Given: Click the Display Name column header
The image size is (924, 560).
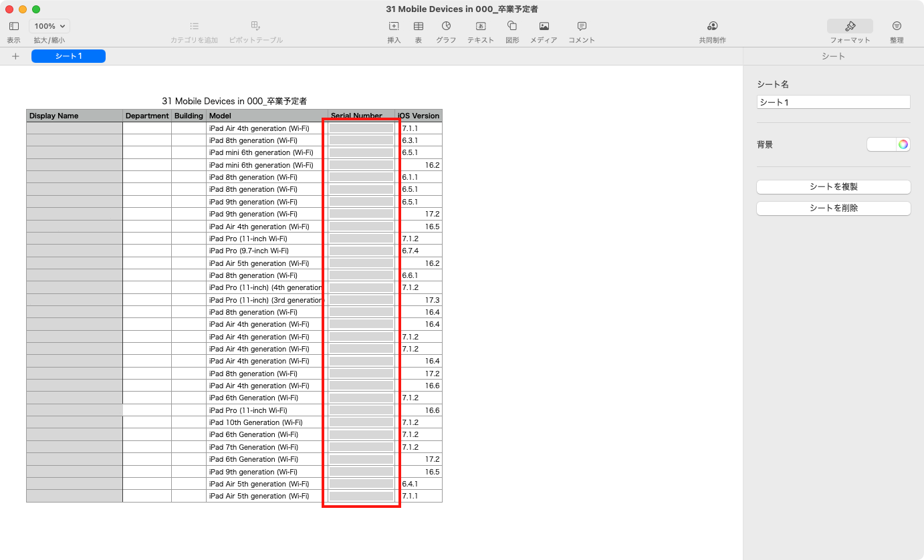Looking at the screenshot, I should click(74, 116).
